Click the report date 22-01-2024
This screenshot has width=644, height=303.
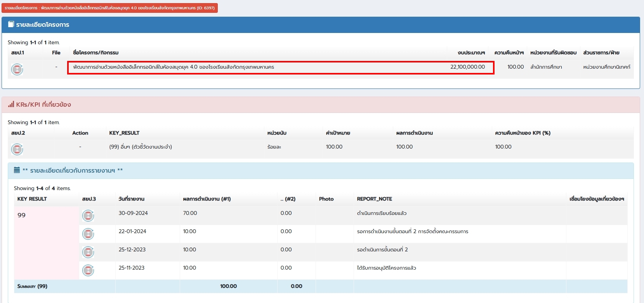pyautogui.click(x=132, y=232)
